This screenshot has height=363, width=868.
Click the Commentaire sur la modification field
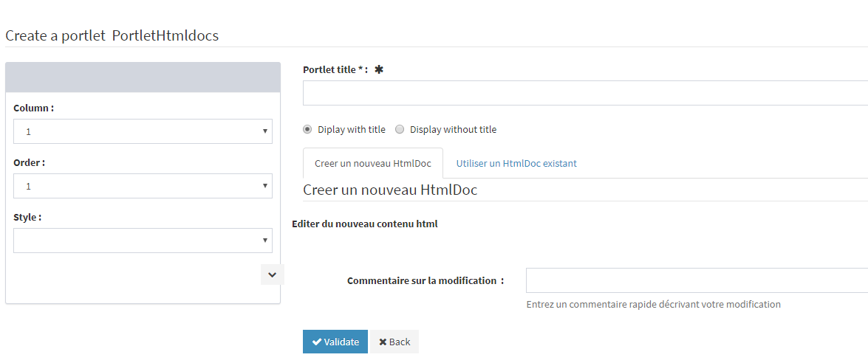[x=696, y=280]
